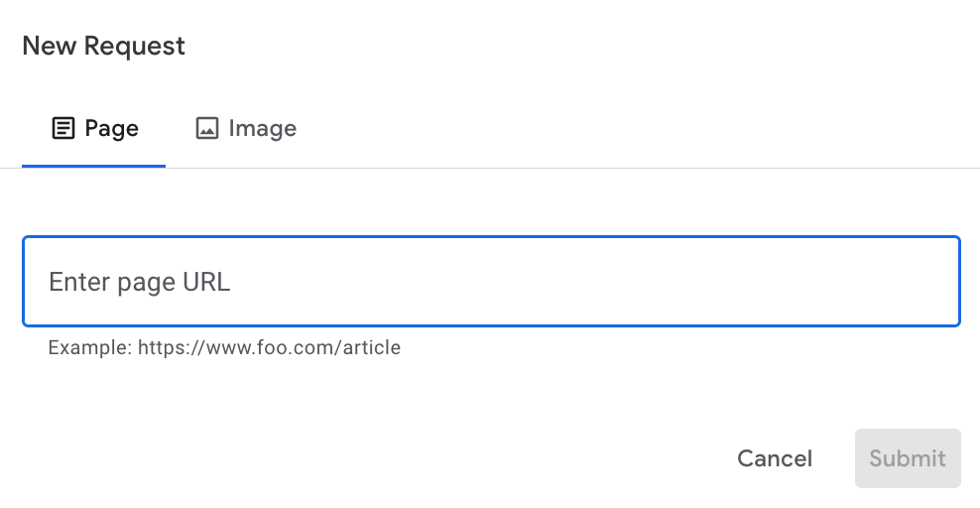Click the "Enter page URL" placeholder text
The width and height of the screenshot is (980, 508).
(x=139, y=282)
